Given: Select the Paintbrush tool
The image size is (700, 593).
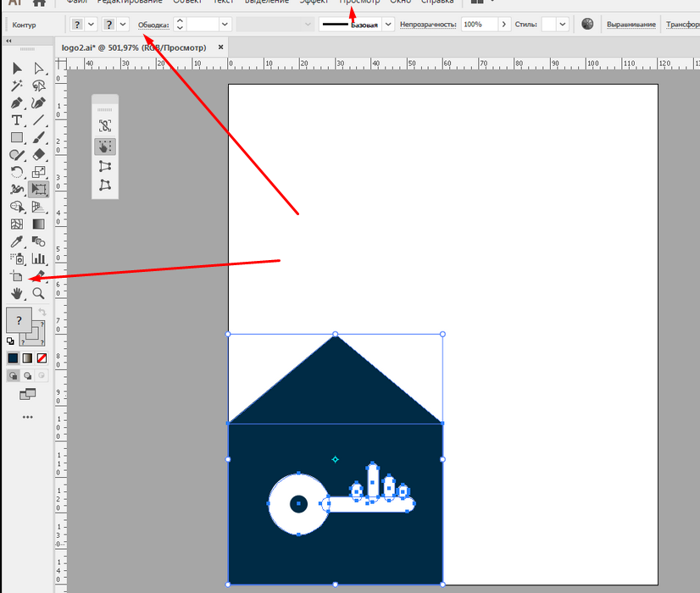Looking at the screenshot, I should (38, 137).
